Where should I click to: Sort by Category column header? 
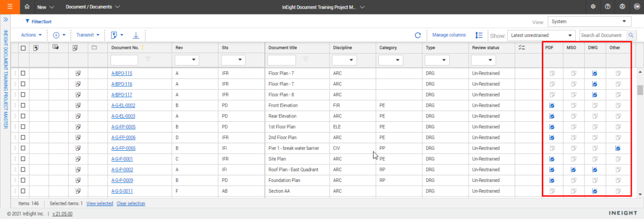pos(388,48)
